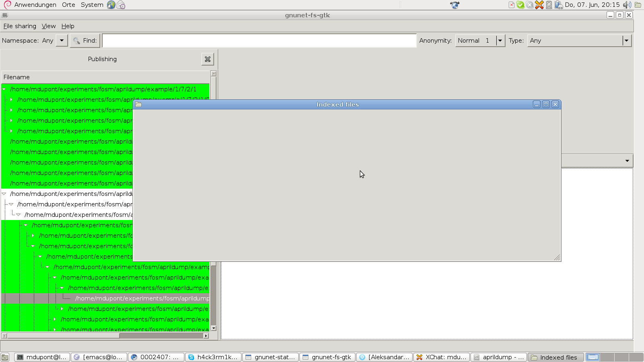The width and height of the screenshot is (644, 362).
Task: Open the volume speaker icon in panel
Action: 627,5
